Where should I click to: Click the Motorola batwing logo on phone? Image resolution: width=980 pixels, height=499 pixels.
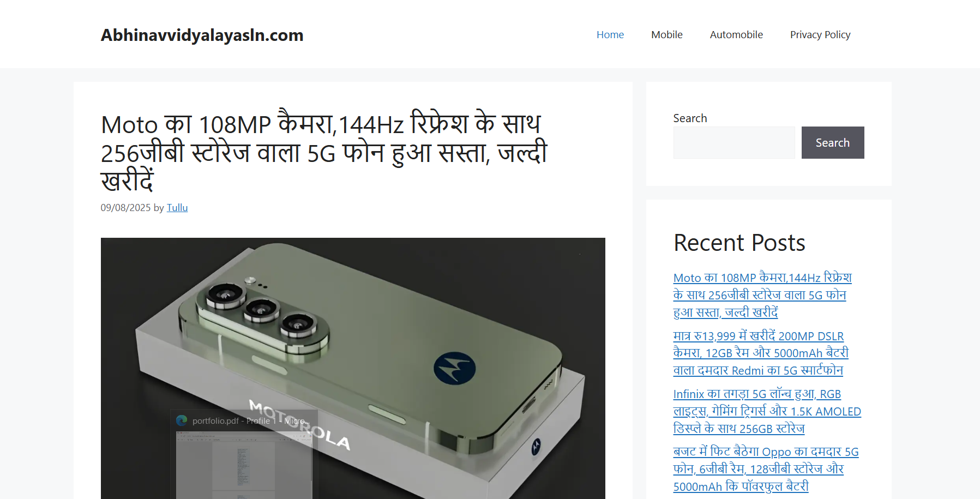pos(454,368)
